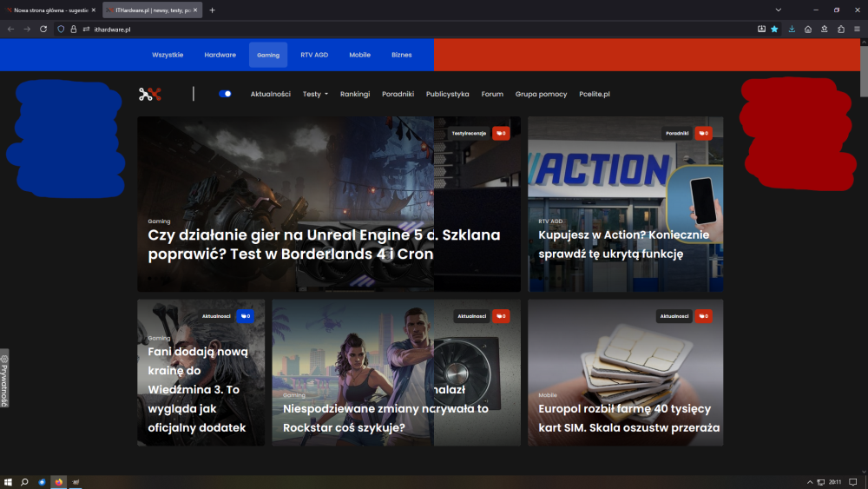The width and height of the screenshot is (868, 489).
Task: Click the ITHardware site logo
Action: pos(150,94)
